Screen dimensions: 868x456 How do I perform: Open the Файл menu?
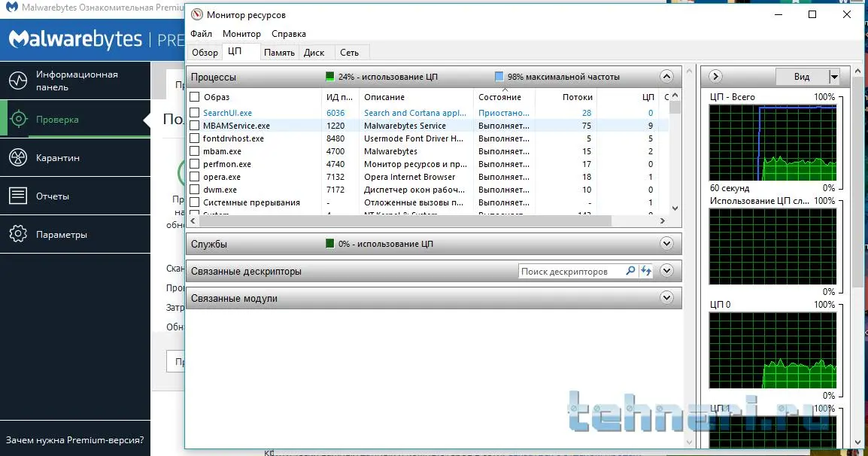[201, 34]
